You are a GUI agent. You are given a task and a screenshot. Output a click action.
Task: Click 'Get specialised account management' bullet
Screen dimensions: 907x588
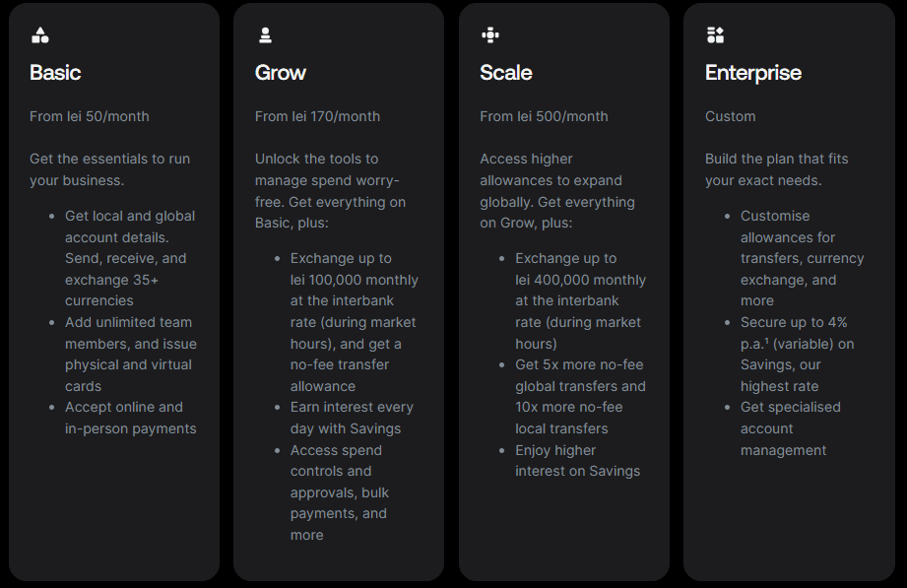point(790,428)
